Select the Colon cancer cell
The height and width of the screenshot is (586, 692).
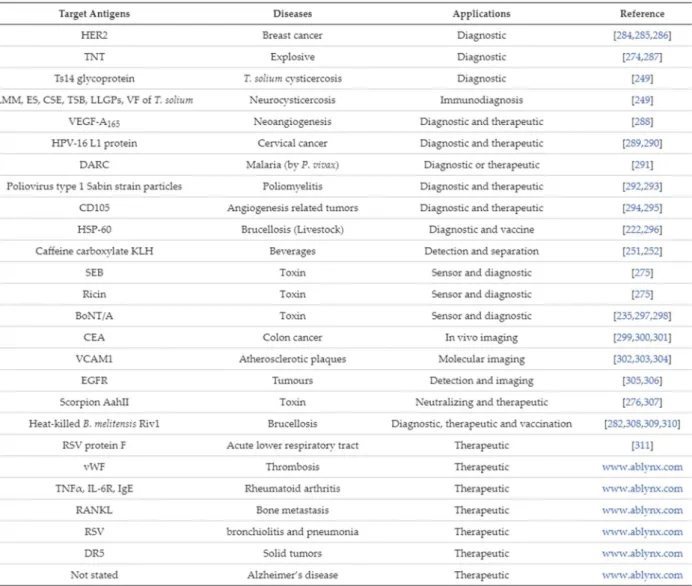click(293, 338)
